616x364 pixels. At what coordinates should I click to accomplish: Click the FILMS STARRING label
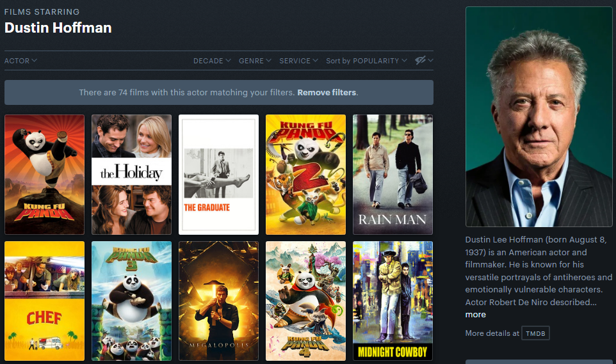[42, 12]
